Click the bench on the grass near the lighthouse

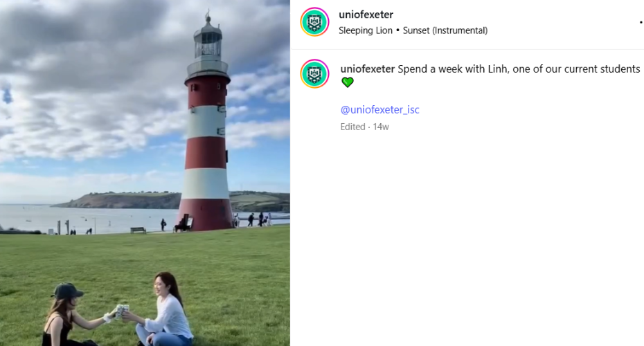click(x=138, y=230)
